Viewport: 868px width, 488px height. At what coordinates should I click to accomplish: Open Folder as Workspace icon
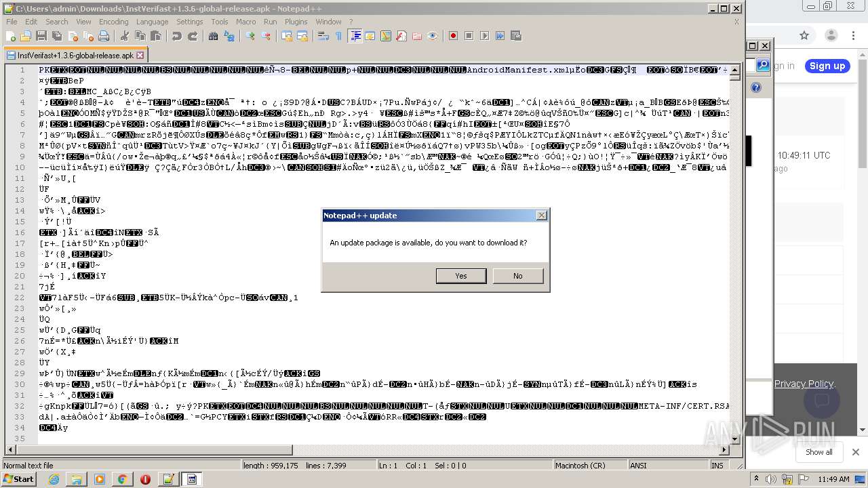click(x=417, y=36)
